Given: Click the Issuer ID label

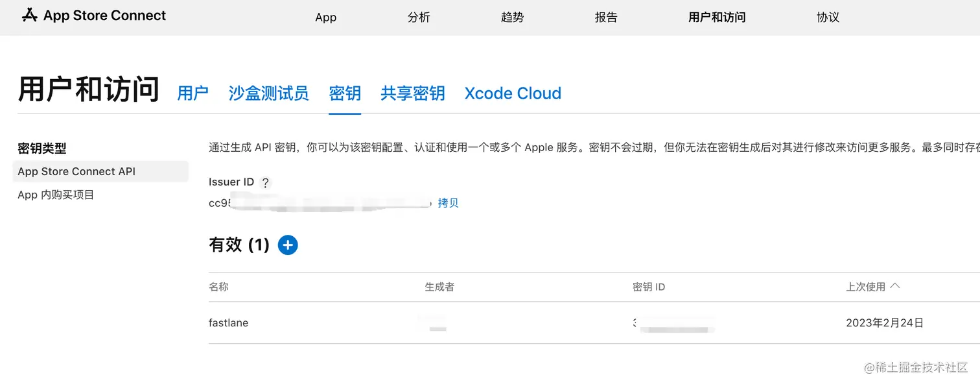Looking at the screenshot, I should (231, 182).
